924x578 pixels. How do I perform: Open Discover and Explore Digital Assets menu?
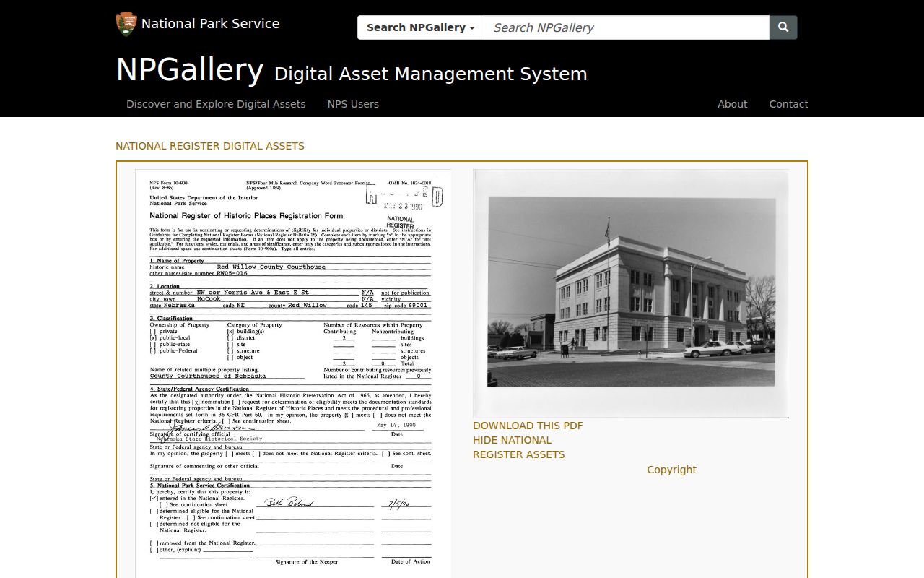point(216,104)
